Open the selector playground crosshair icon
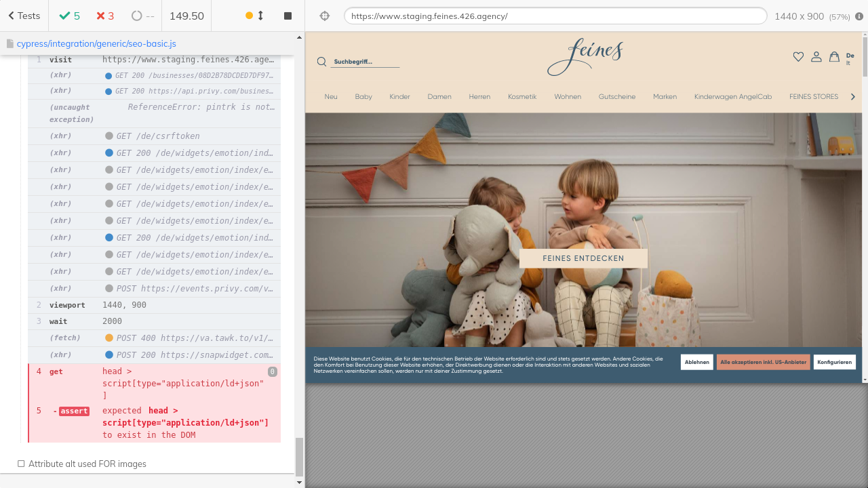868x488 pixels. pos(324,16)
